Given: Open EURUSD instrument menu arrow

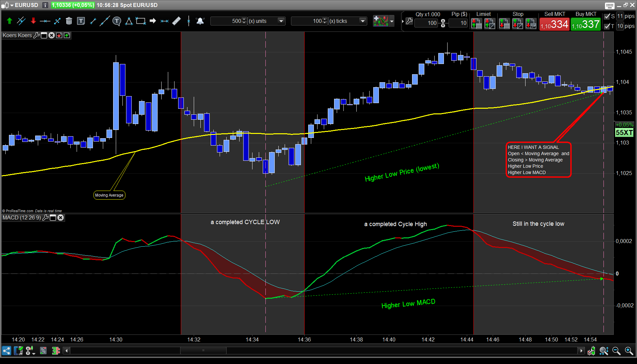Looking at the screenshot, I should pos(12,5).
